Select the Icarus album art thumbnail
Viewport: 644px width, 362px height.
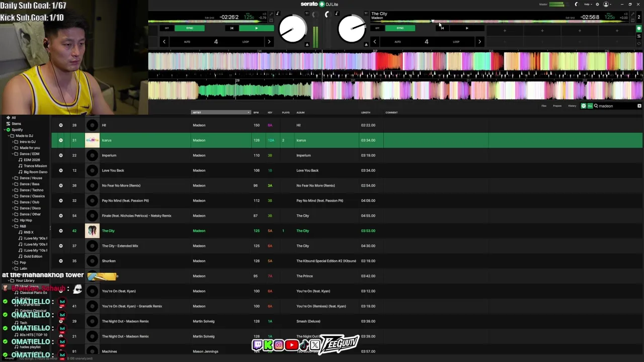coord(92,140)
